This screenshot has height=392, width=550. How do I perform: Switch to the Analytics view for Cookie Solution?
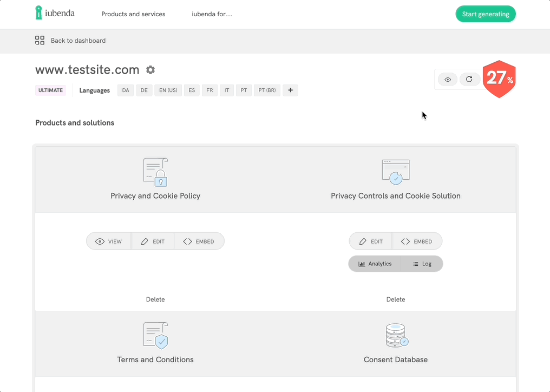pos(375,264)
